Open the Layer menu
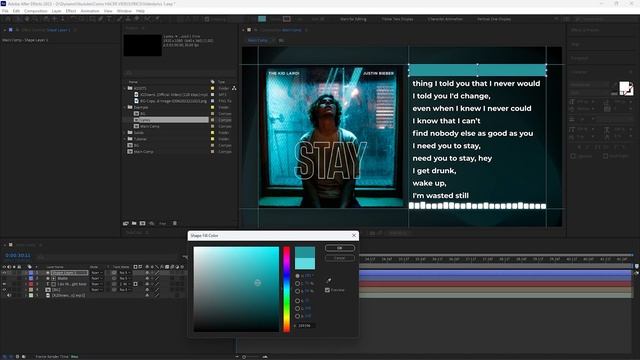 coord(57,11)
